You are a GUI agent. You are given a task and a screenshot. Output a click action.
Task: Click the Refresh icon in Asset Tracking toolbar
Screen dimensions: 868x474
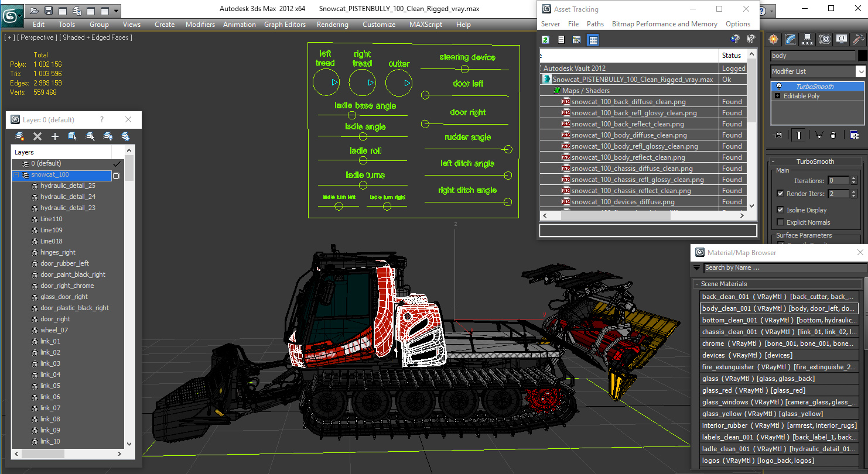click(546, 40)
